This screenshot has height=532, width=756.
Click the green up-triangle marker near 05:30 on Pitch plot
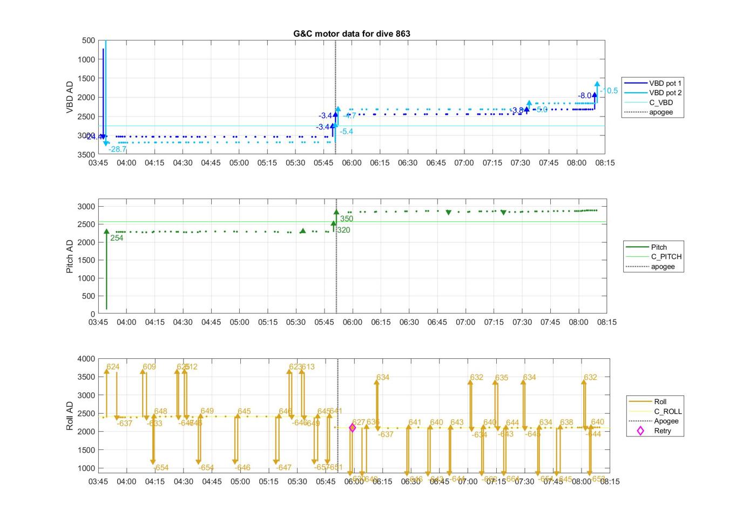[303, 231]
